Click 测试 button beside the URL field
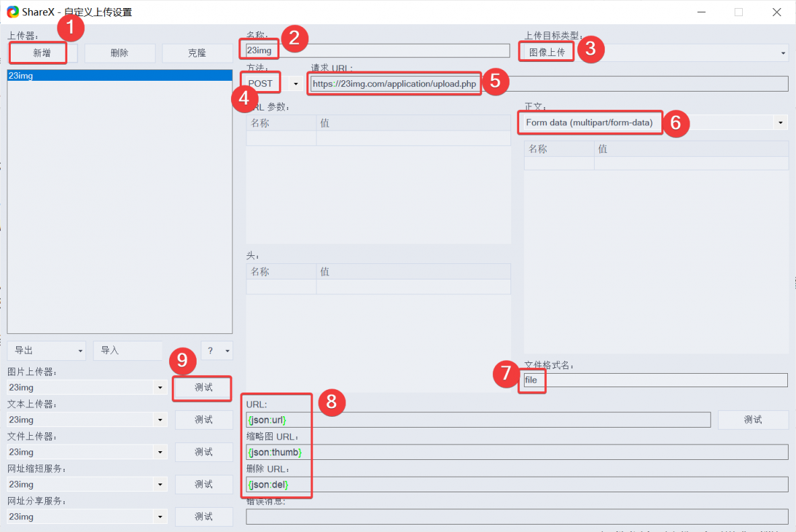 [752, 420]
